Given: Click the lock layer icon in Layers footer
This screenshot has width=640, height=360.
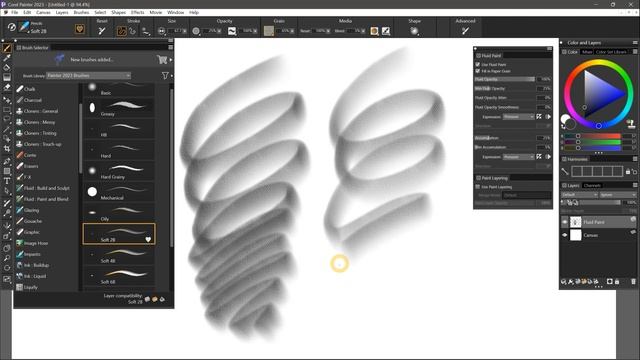Looking at the screenshot, I should [x=617, y=282].
